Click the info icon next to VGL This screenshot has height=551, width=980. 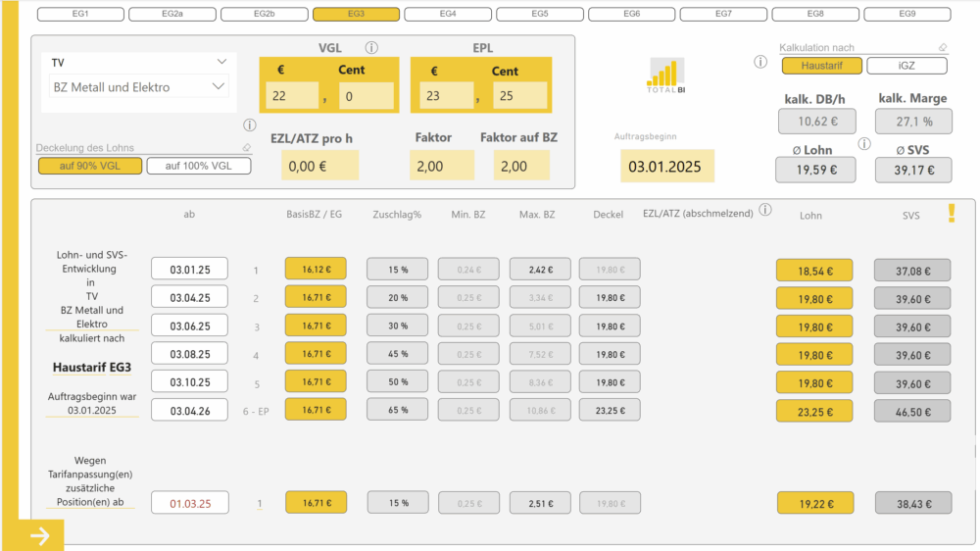371,48
